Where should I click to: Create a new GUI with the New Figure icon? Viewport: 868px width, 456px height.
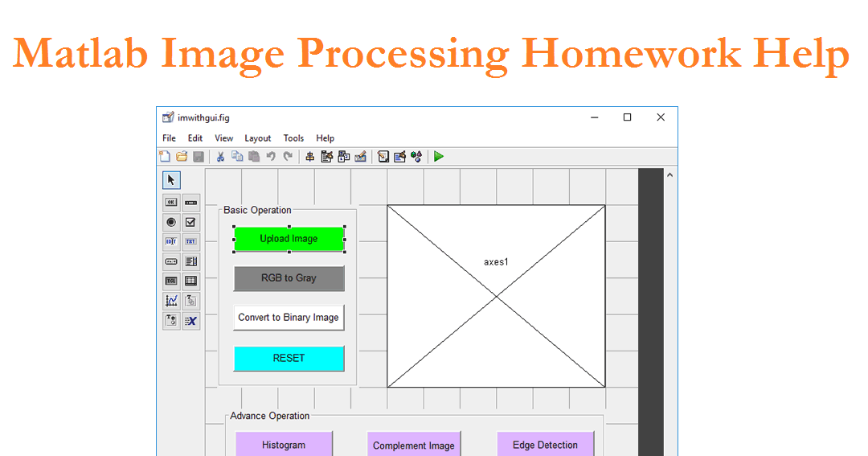165,157
